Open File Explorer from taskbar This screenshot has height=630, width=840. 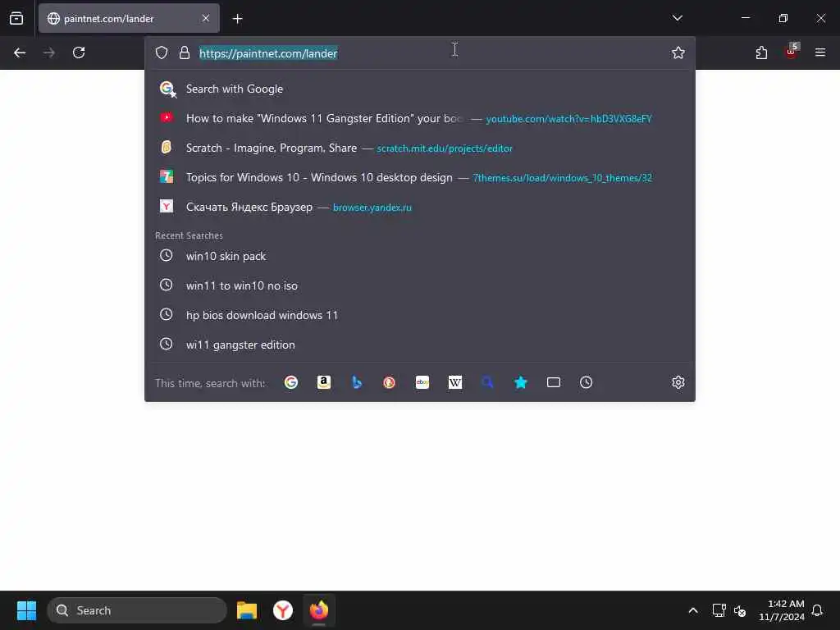[247, 610]
